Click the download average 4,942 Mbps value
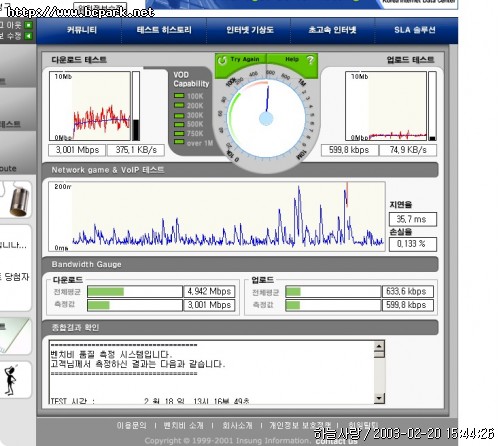Viewport: 500px width, 446px height. (209, 292)
